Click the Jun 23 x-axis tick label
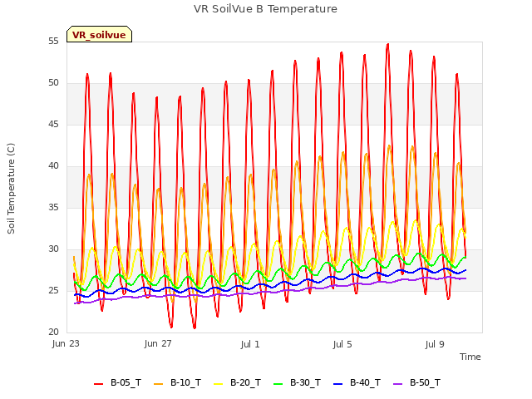Screen dimensions: 532x399 [66, 344]
